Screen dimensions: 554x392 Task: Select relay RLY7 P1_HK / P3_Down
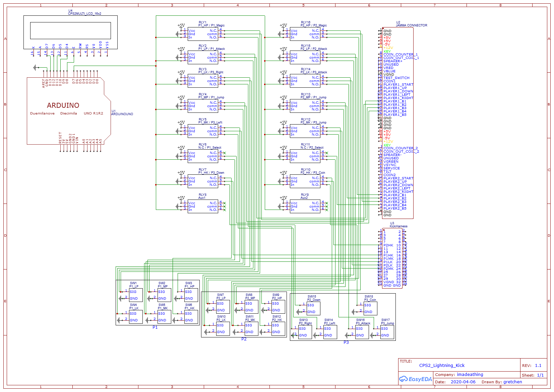tap(203, 181)
